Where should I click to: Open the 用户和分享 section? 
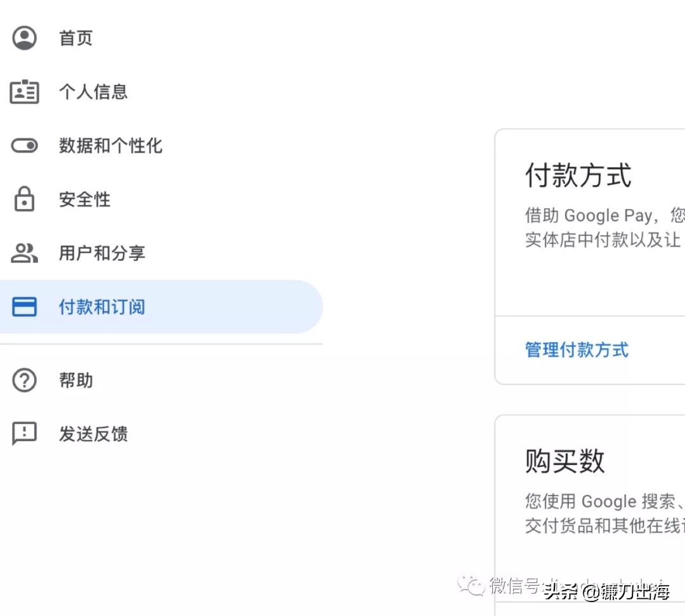(x=101, y=253)
